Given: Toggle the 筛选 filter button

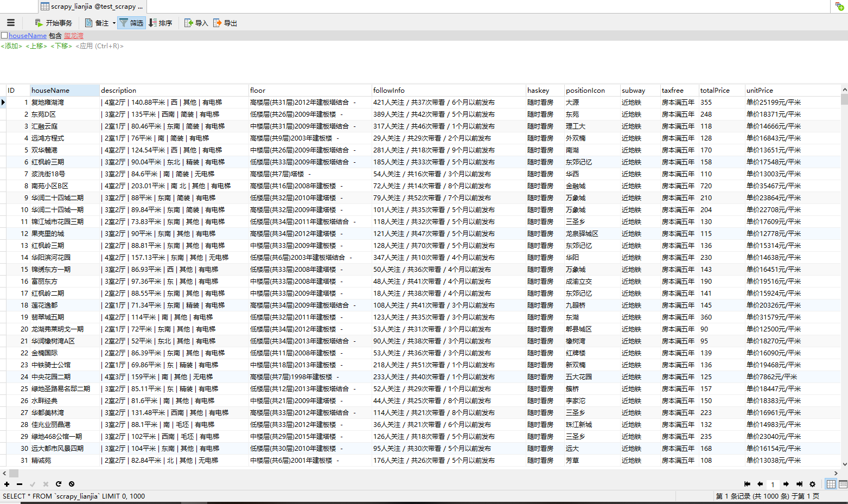Looking at the screenshot, I should (131, 23).
